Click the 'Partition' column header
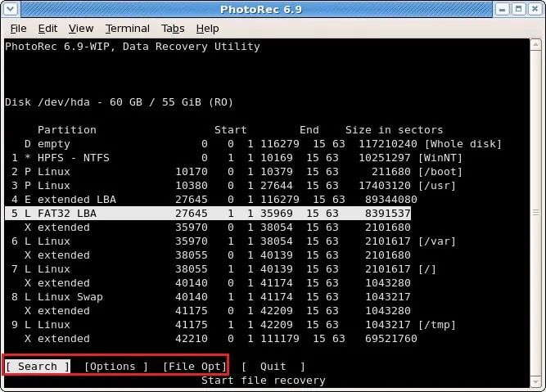This screenshot has width=546, height=392. coord(67,130)
